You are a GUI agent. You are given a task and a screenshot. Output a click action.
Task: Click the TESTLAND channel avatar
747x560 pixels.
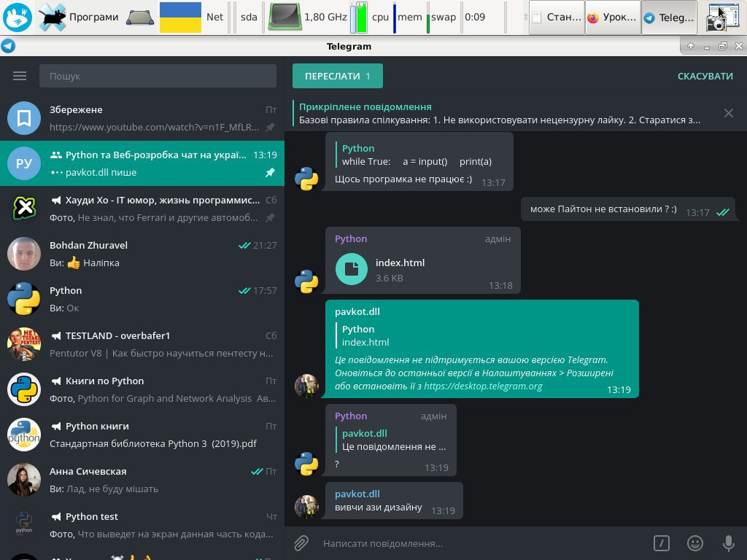[x=24, y=344]
